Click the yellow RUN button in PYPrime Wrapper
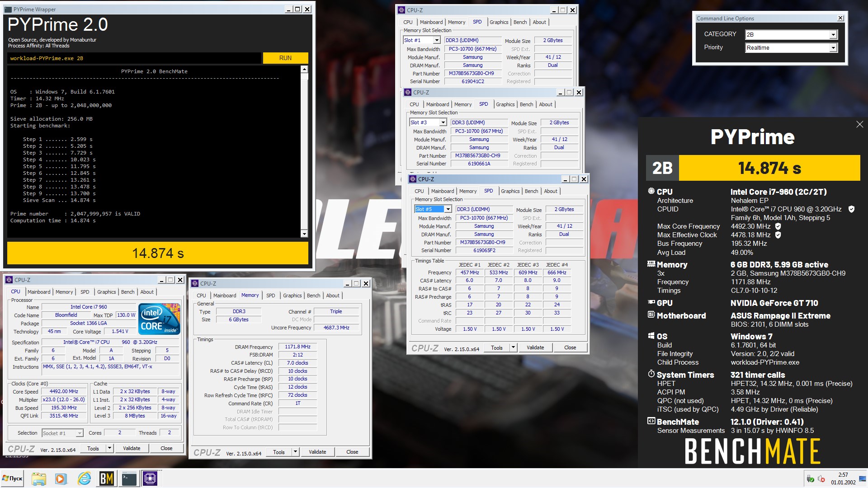Screen dimensions: 868x488 click(x=285, y=58)
